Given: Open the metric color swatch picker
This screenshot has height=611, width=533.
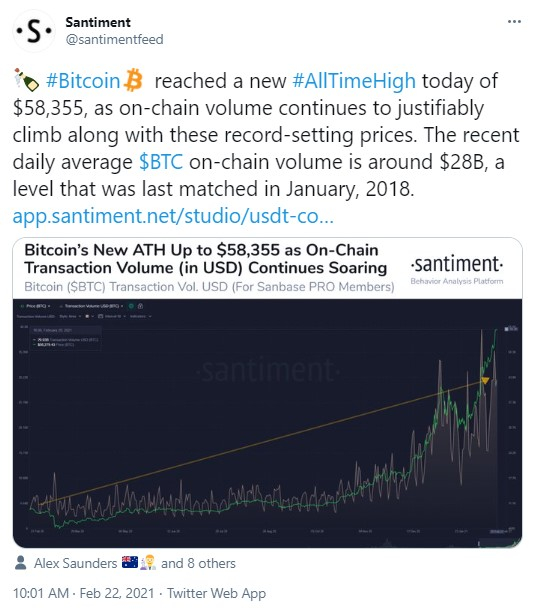Looking at the screenshot, I should [x=89, y=316].
